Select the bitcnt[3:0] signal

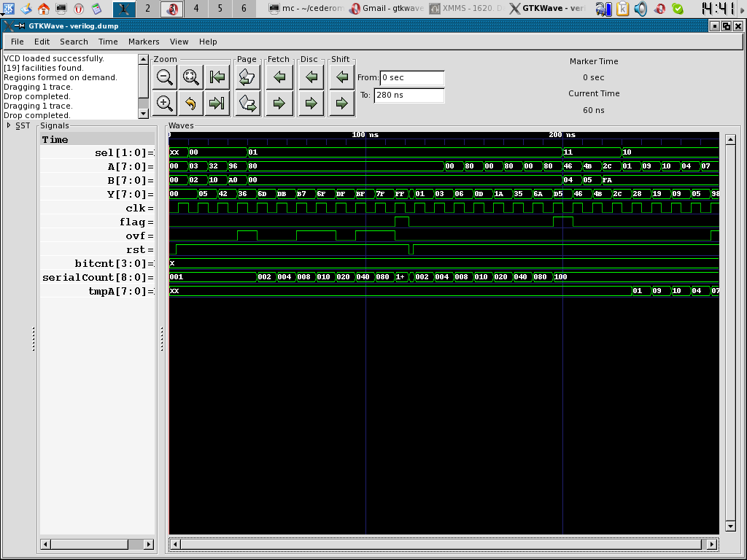(x=114, y=263)
